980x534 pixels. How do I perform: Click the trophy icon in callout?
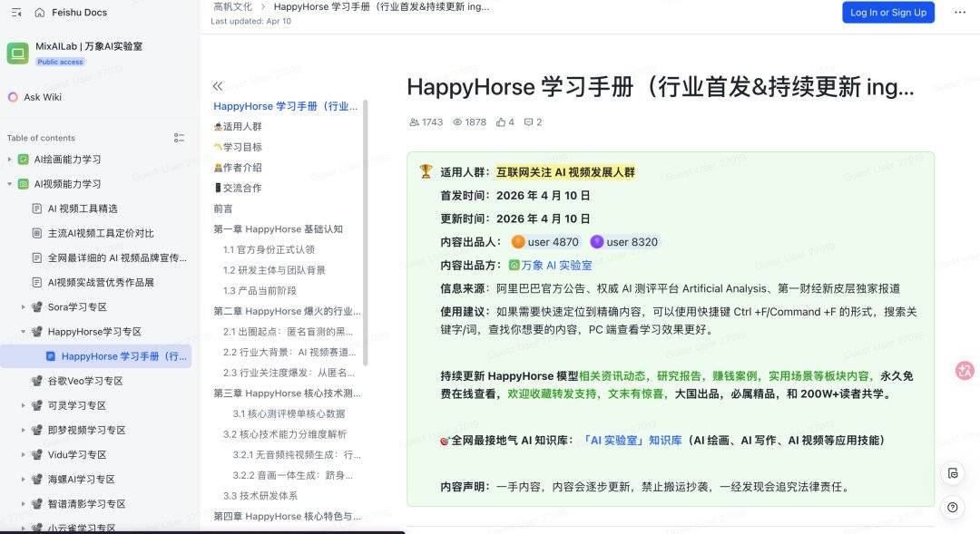(x=426, y=171)
